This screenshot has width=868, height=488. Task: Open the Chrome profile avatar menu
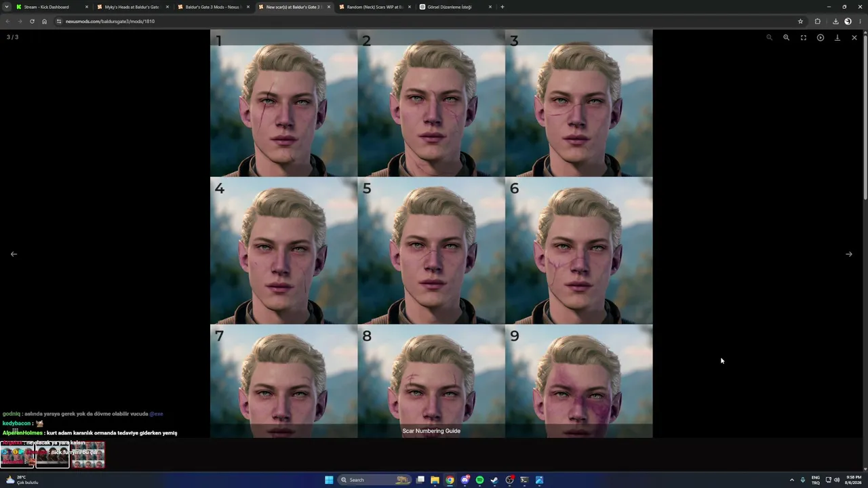coord(848,21)
